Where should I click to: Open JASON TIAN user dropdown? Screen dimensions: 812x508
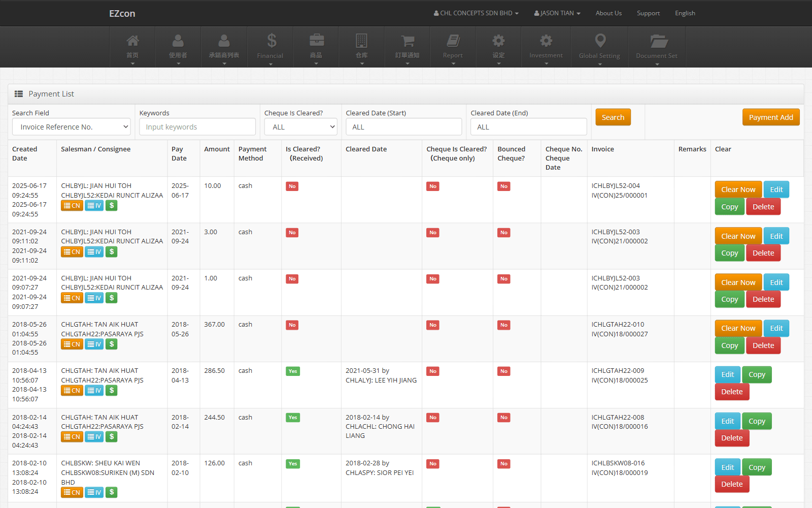tap(557, 13)
